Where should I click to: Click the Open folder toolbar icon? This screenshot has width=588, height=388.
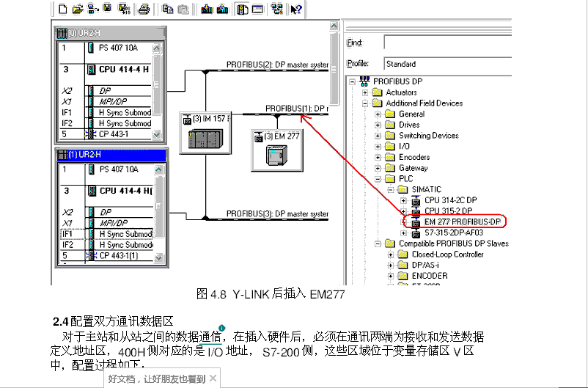click(x=78, y=9)
